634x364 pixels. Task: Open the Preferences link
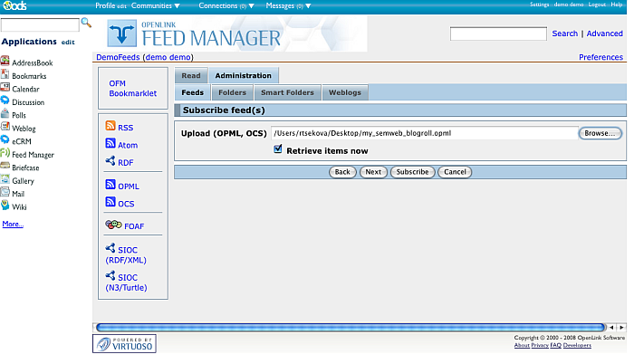[x=600, y=57]
